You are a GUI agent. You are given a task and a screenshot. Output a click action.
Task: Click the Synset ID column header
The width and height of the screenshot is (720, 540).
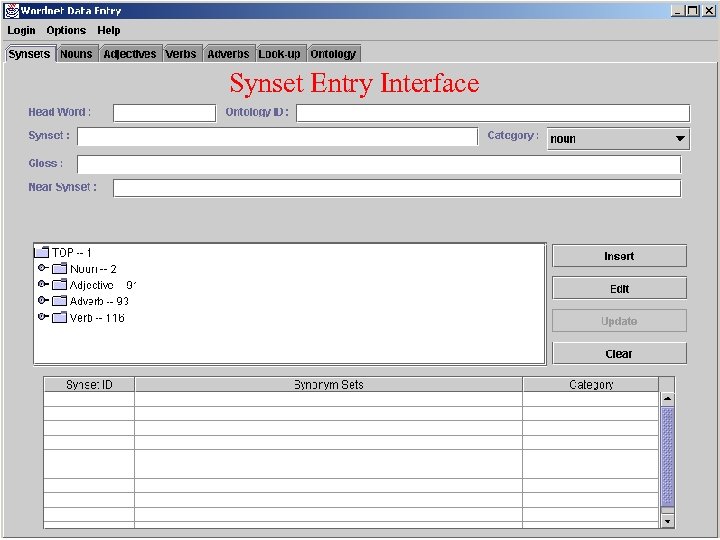(x=89, y=384)
